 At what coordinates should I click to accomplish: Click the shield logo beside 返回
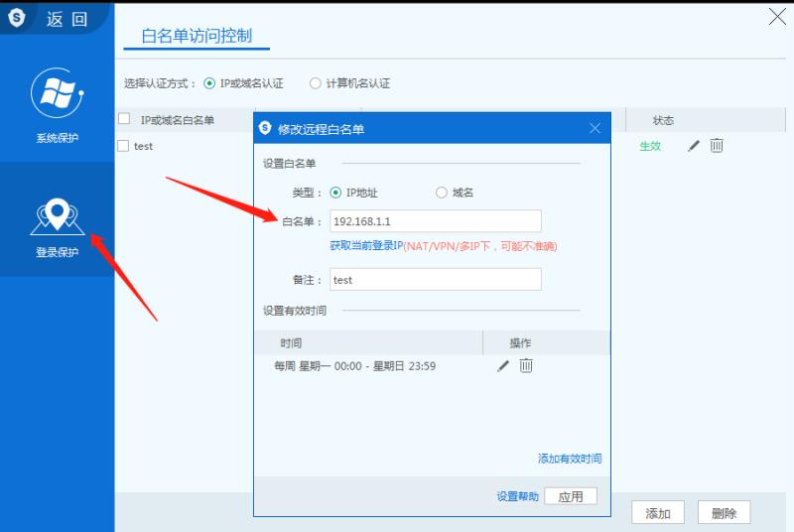[x=17, y=18]
